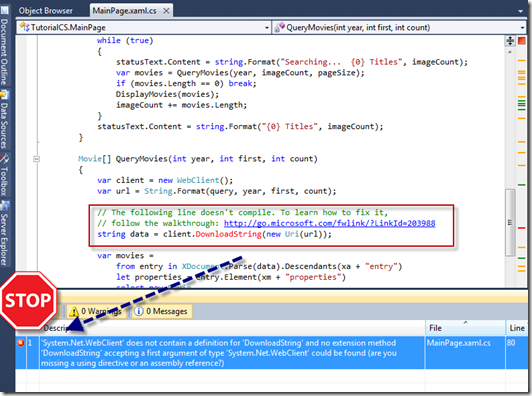Viewport: 532px width, 396px height.
Task: Switch to the Object Browser tab
Action: 45,11
